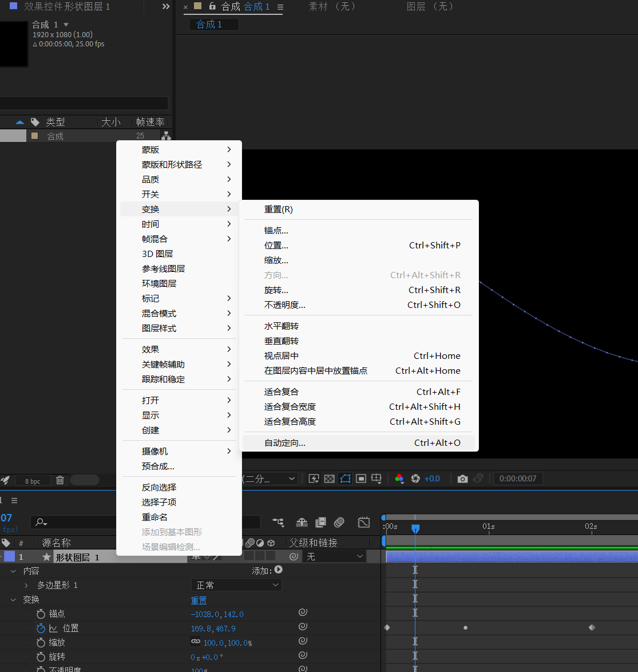638x672 pixels.
Task: Toggle stopwatch for 缩放 property
Action: click(41, 642)
